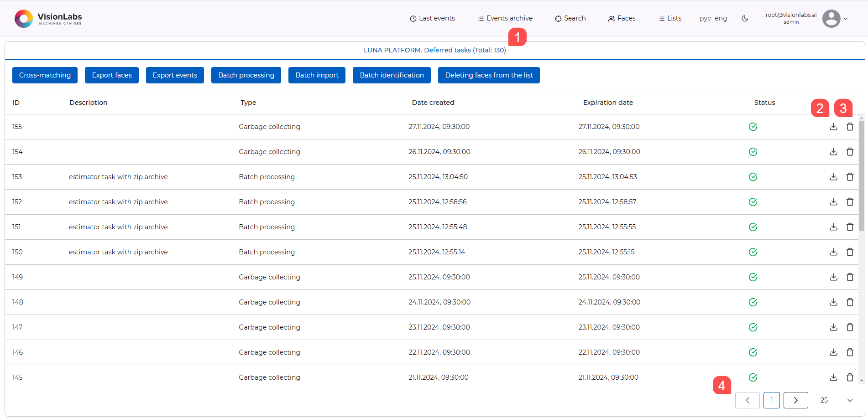Viewport: 868px width, 418px height.
Task: Toggle dark mode moon icon
Action: coord(745,19)
